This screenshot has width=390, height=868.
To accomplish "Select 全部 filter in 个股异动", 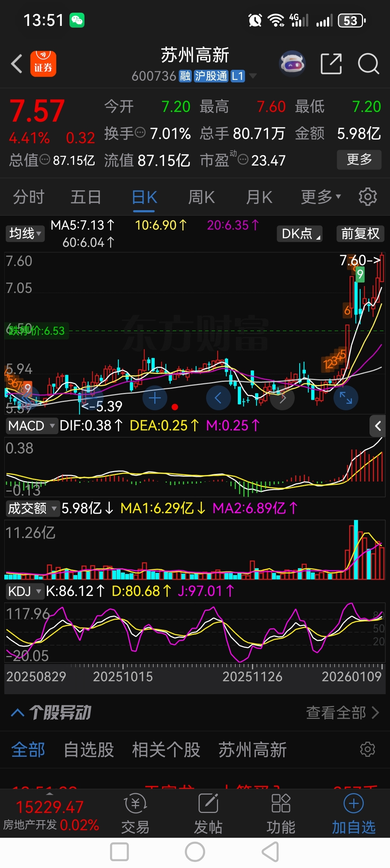I will [x=28, y=750].
